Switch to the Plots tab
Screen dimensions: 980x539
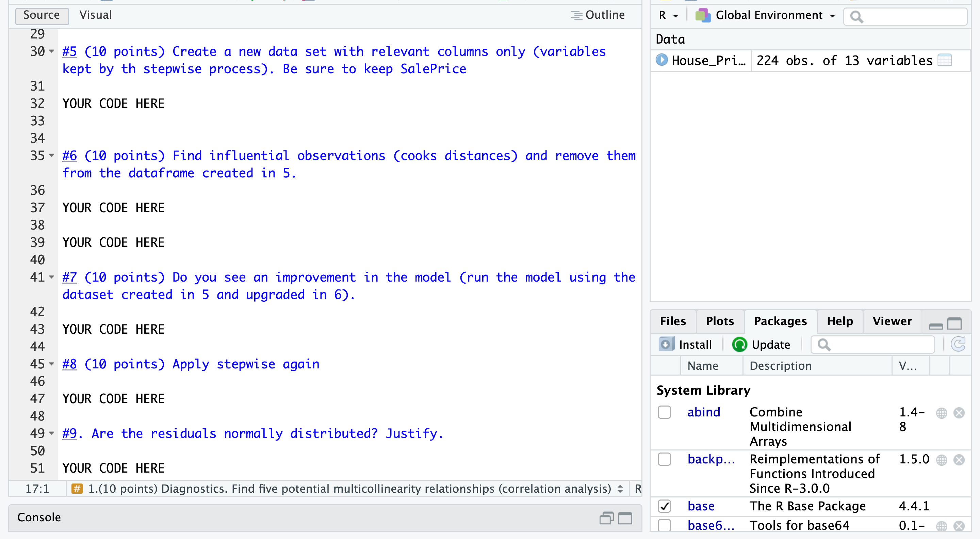point(719,321)
